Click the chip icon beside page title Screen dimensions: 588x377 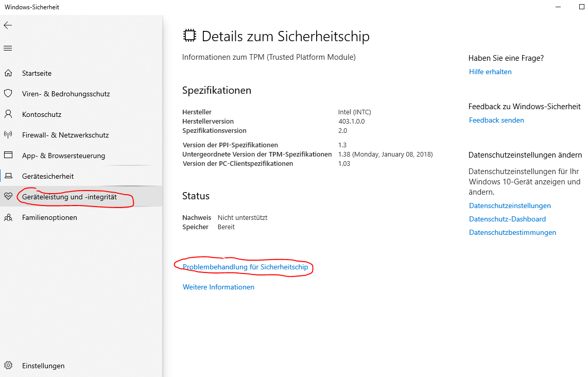189,35
